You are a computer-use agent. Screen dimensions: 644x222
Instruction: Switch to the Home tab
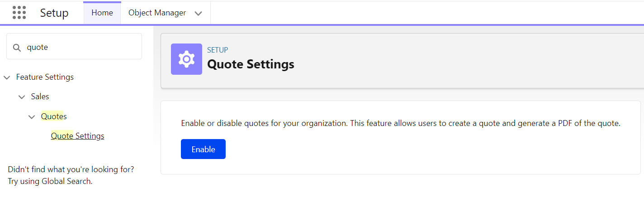(102, 13)
